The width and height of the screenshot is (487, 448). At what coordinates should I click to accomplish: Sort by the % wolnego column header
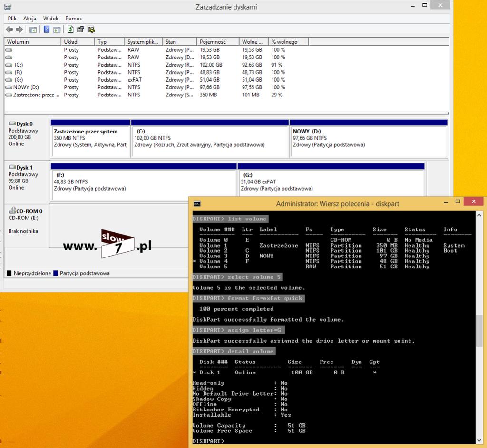click(288, 42)
